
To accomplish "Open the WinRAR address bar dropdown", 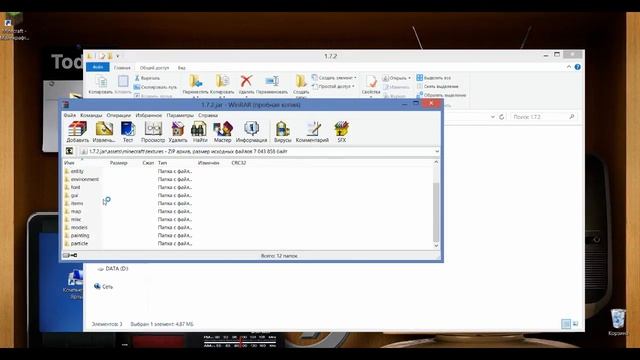I will click(x=437, y=151).
